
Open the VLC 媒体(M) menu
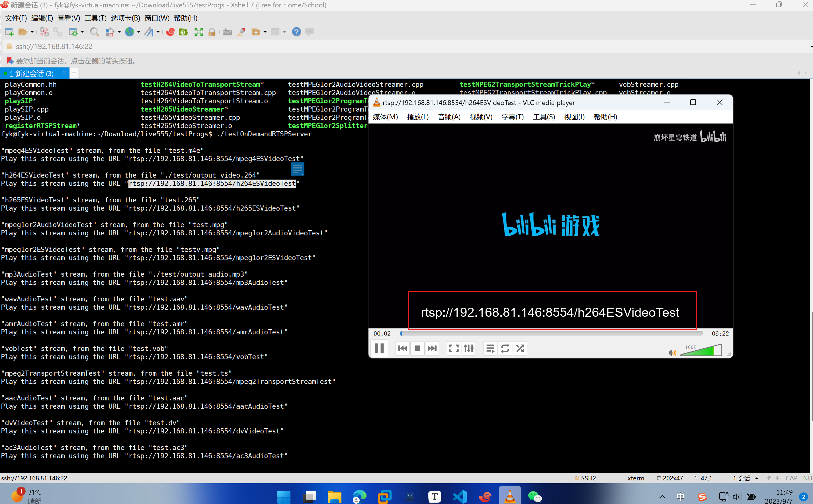click(385, 117)
